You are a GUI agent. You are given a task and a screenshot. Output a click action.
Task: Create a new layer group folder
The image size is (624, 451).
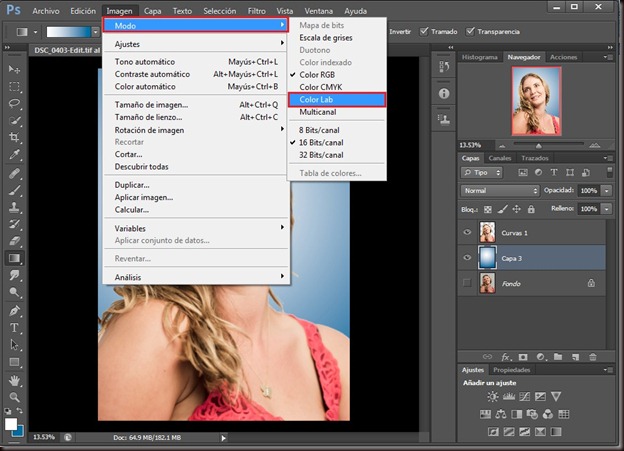[558, 357]
